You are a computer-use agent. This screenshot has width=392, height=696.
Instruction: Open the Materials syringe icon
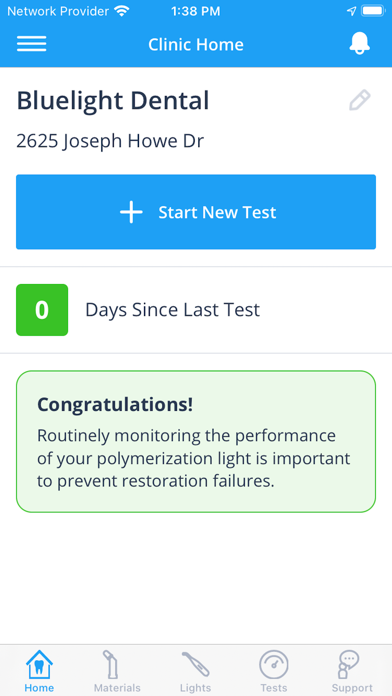pos(110,664)
